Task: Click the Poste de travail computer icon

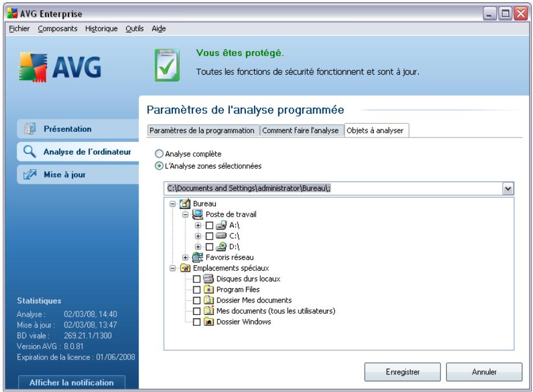Action: pos(197,214)
